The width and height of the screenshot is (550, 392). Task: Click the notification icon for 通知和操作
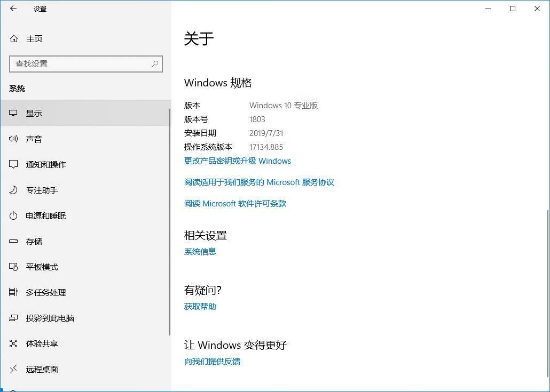pyautogui.click(x=13, y=164)
